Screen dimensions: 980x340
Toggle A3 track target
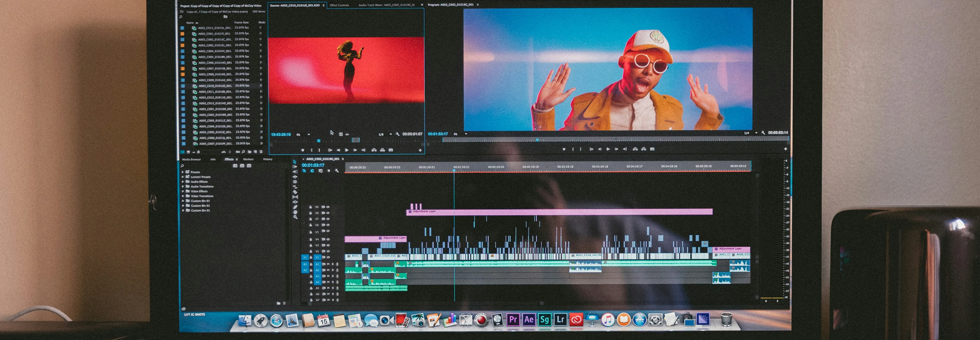318,276
